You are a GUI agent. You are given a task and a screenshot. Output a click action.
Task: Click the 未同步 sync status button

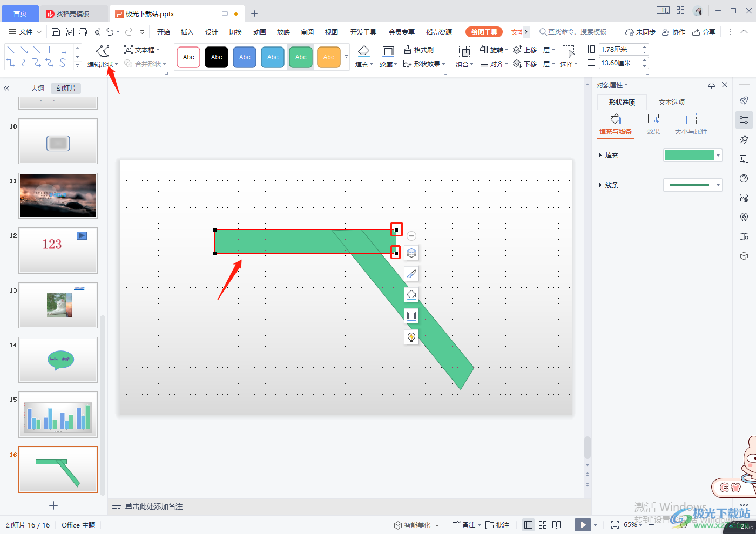640,32
